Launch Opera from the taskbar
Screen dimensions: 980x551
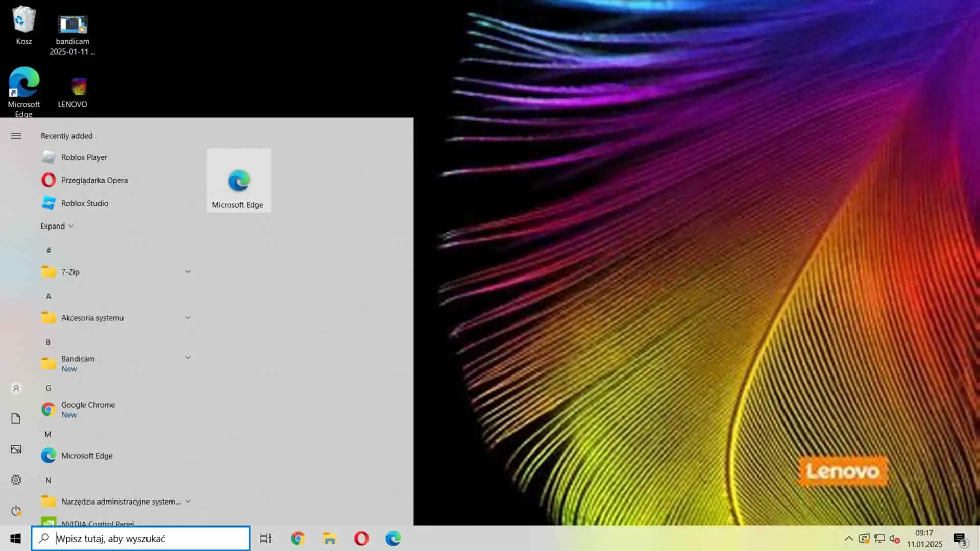point(361,538)
